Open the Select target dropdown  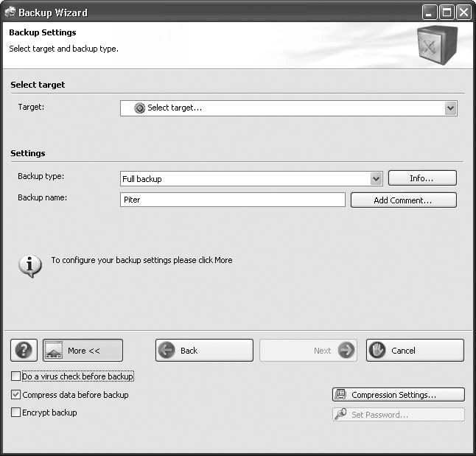click(450, 108)
